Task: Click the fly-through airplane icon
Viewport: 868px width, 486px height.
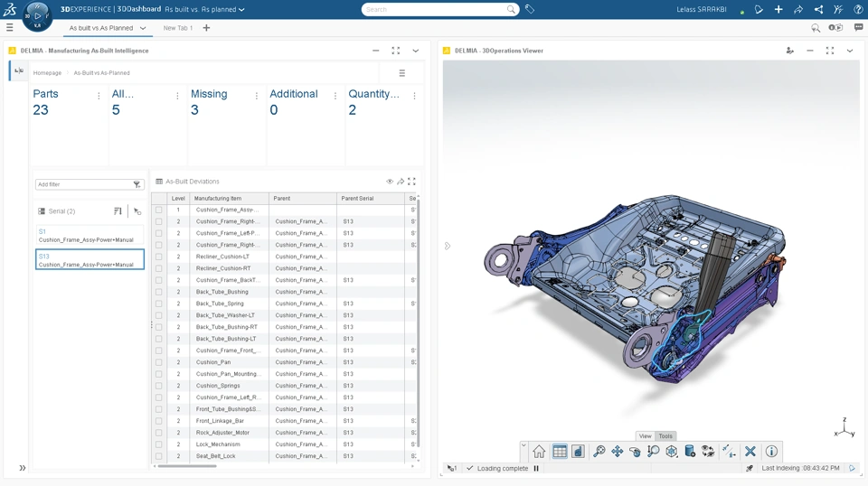Action: (730, 452)
